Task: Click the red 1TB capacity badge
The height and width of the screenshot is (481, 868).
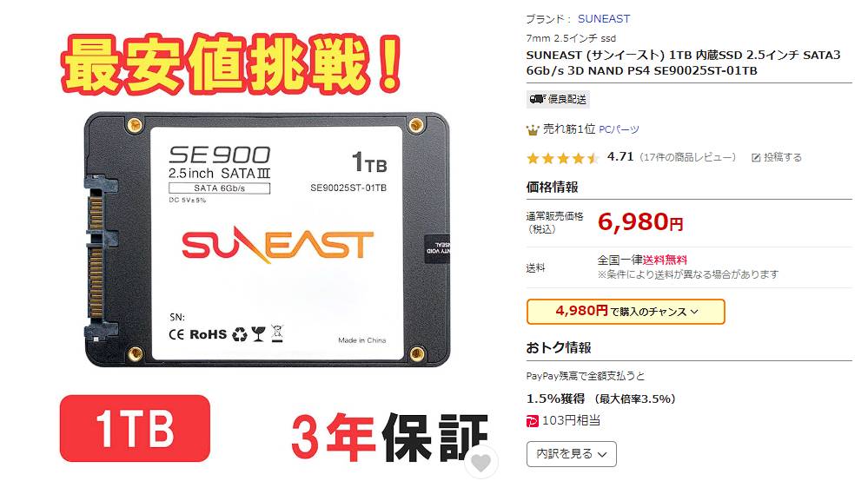Action: pos(135,429)
